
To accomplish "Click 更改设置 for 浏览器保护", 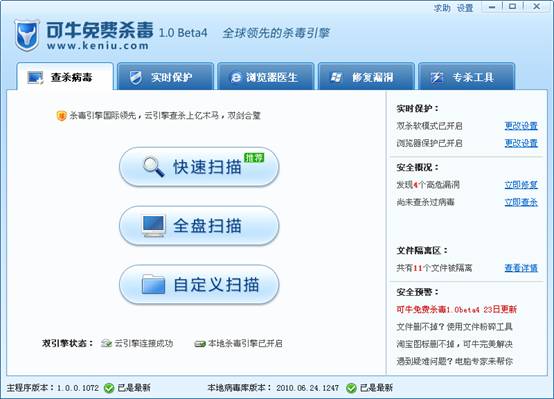I will tap(521, 143).
